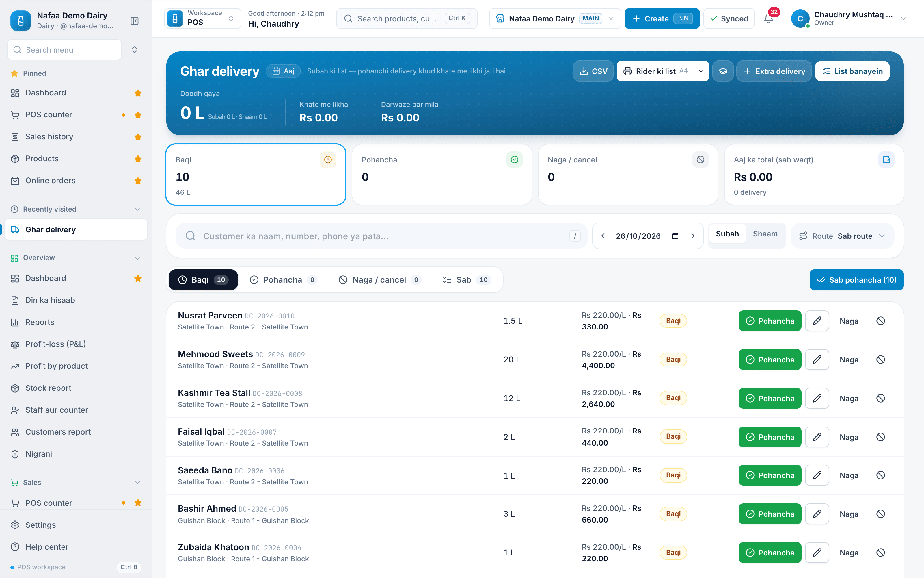924x578 pixels.
Task: Open Route Sab route dropdown
Action: point(842,236)
